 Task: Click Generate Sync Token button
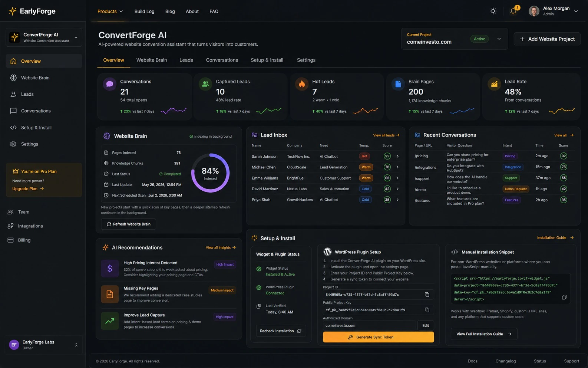tap(378, 337)
